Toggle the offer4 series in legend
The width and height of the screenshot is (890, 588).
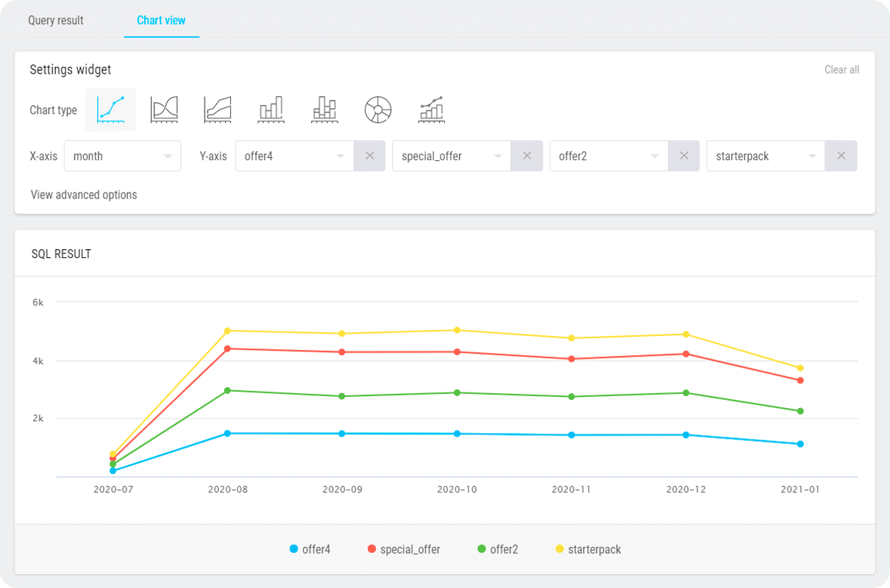310,549
